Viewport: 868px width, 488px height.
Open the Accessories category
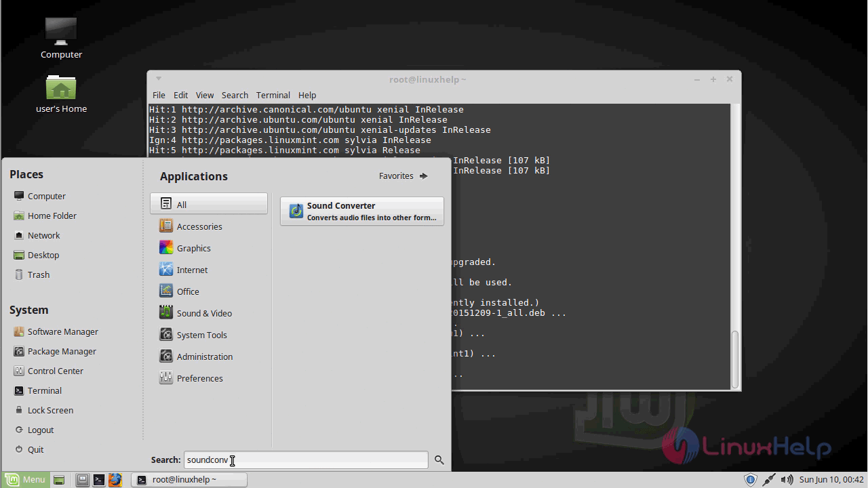pos(209,226)
